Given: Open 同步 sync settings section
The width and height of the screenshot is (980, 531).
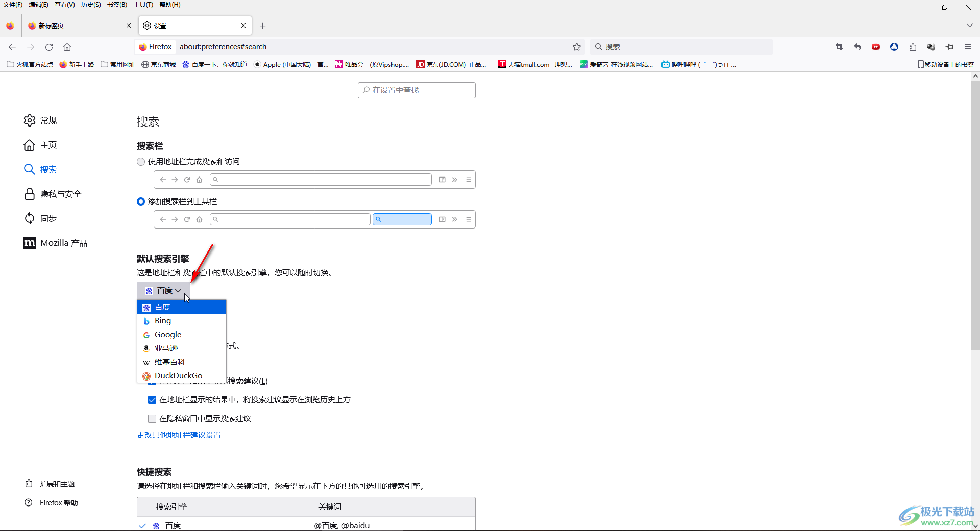Looking at the screenshot, I should [x=40, y=218].
